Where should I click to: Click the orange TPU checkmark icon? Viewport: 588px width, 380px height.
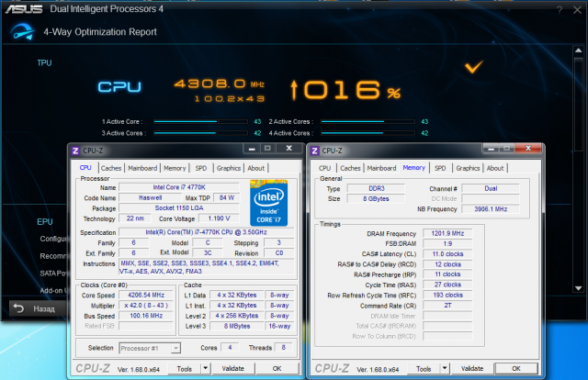474,67
